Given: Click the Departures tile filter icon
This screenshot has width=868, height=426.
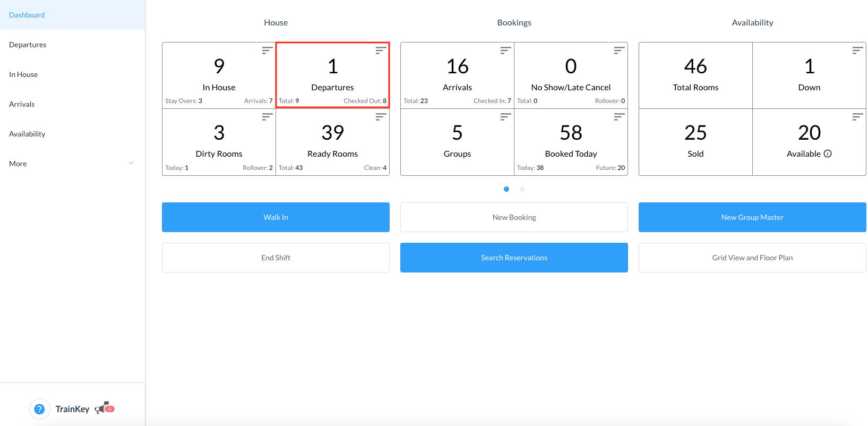Looking at the screenshot, I should point(381,50).
